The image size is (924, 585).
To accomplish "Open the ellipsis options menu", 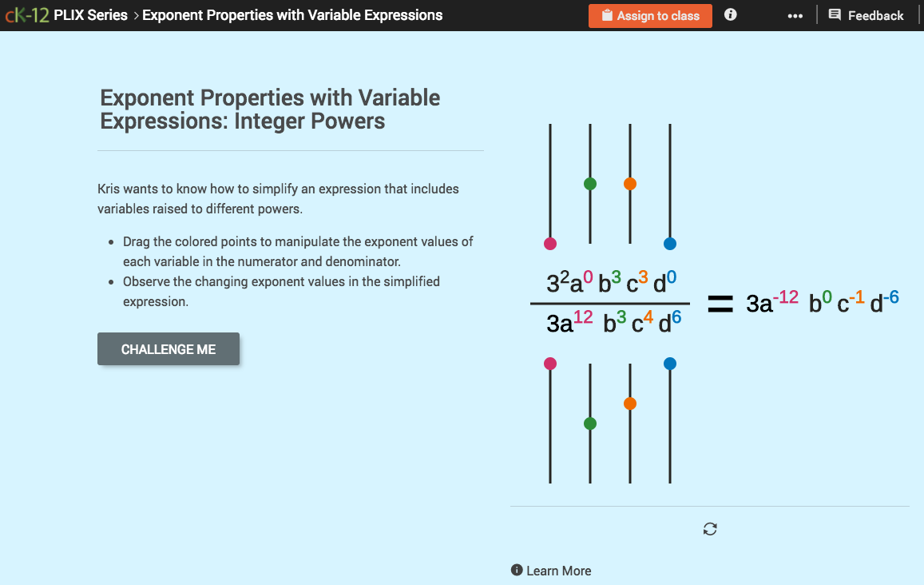I will [795, 14].
